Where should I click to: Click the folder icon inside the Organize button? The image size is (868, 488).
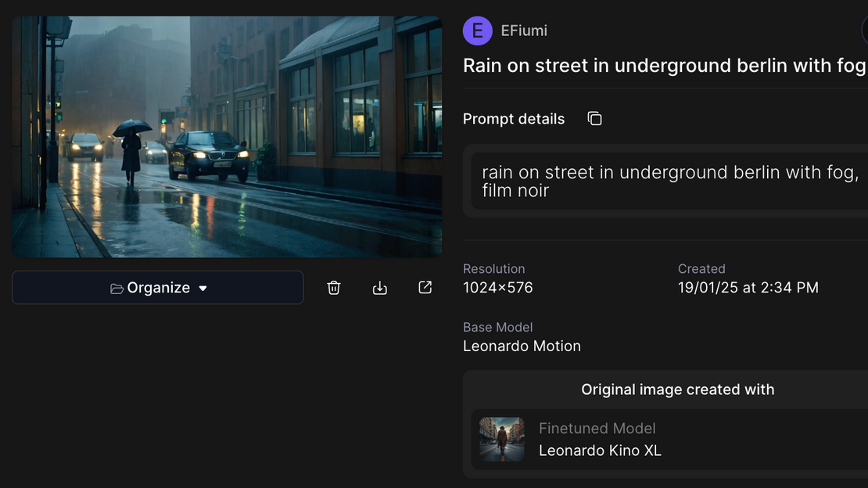click(x=117, y=288)
